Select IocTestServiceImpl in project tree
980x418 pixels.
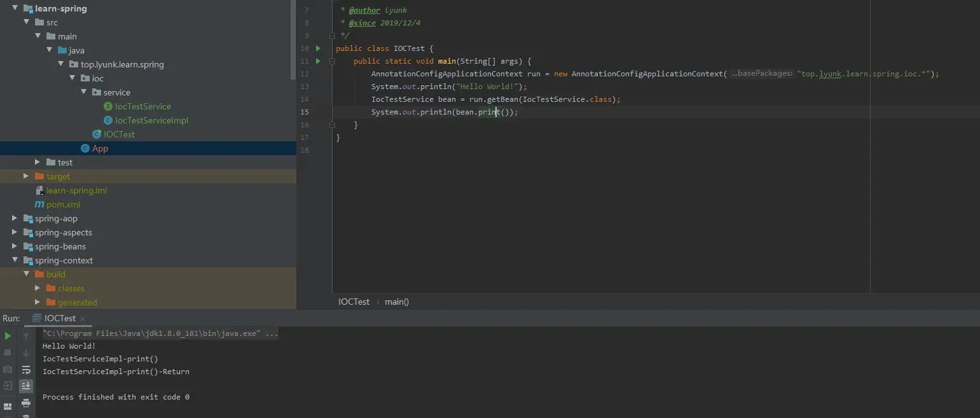point(151,120)
